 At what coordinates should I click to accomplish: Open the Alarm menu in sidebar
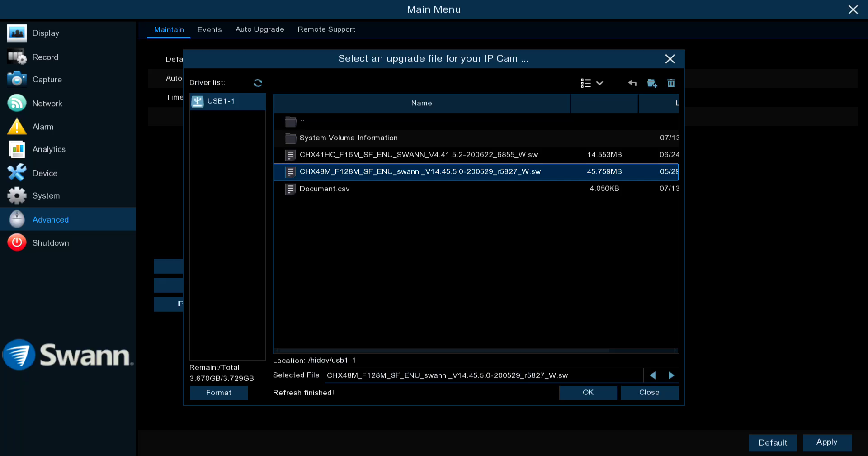pos(42,127)
